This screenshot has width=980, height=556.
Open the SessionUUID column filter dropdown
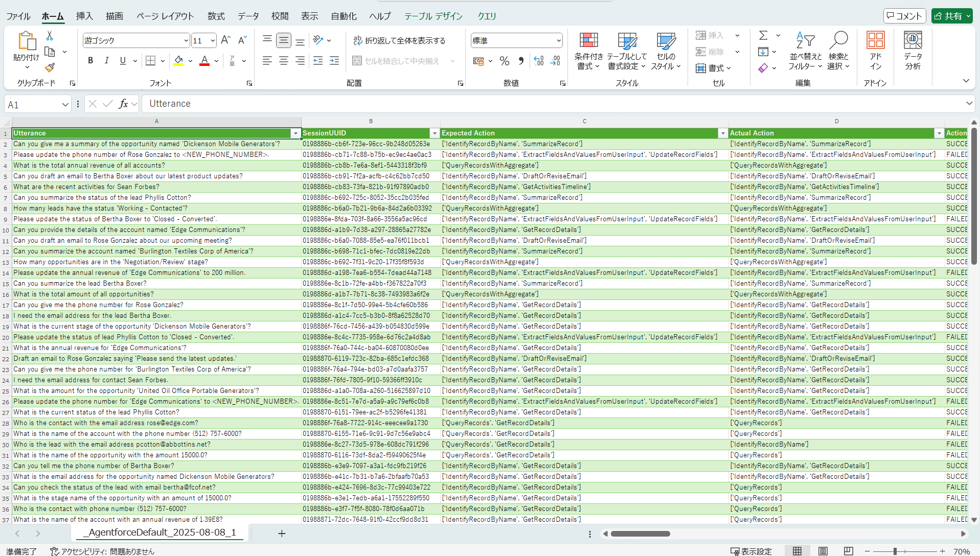coord(435,133)
